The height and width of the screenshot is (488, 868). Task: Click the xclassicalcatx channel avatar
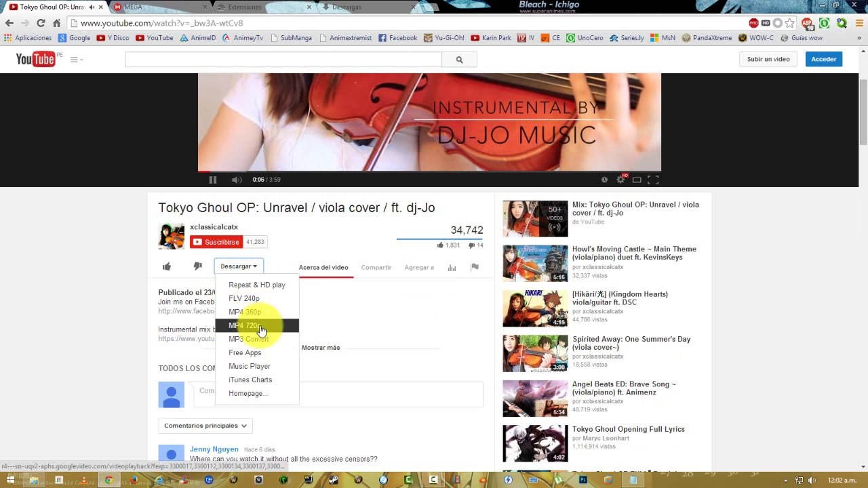172,236
